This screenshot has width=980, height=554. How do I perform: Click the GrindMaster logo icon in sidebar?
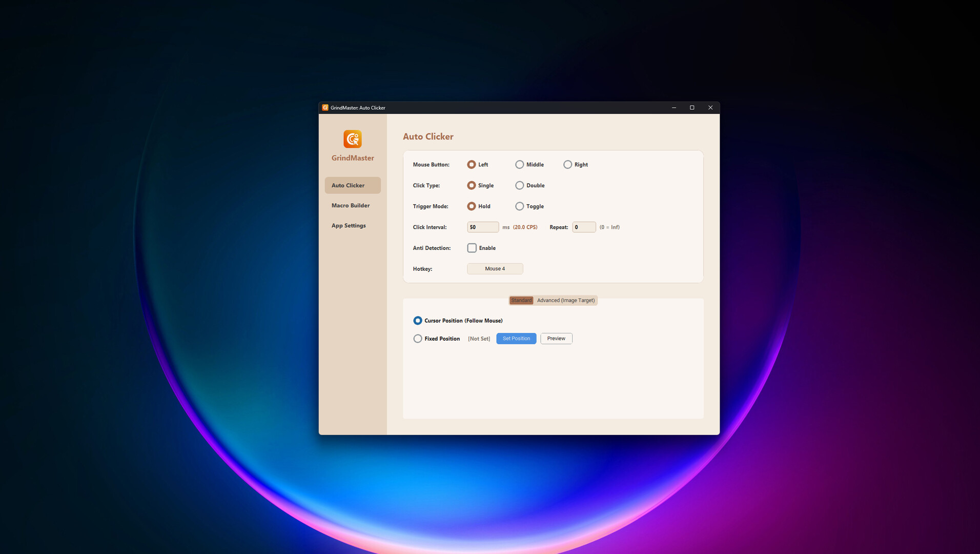[x=352, y=139]
